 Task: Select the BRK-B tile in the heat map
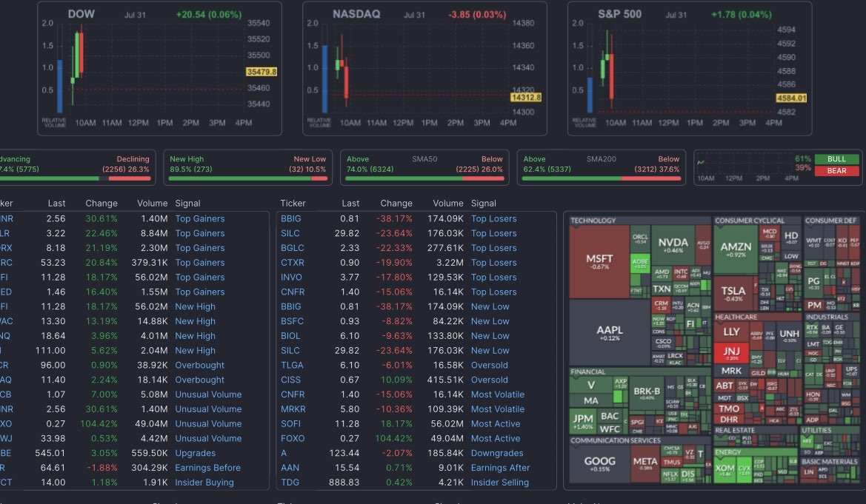(646, 394)
